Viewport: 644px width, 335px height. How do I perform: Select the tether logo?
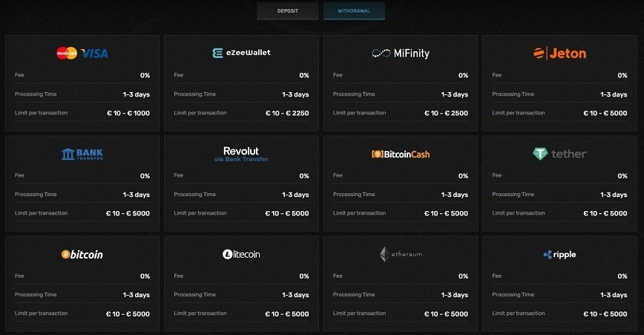coord(559,154)
